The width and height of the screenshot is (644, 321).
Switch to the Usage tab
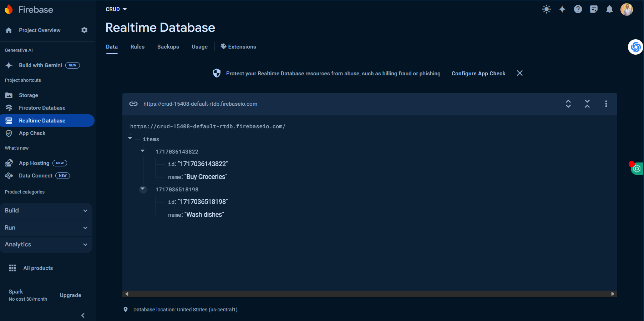point(199,47)
